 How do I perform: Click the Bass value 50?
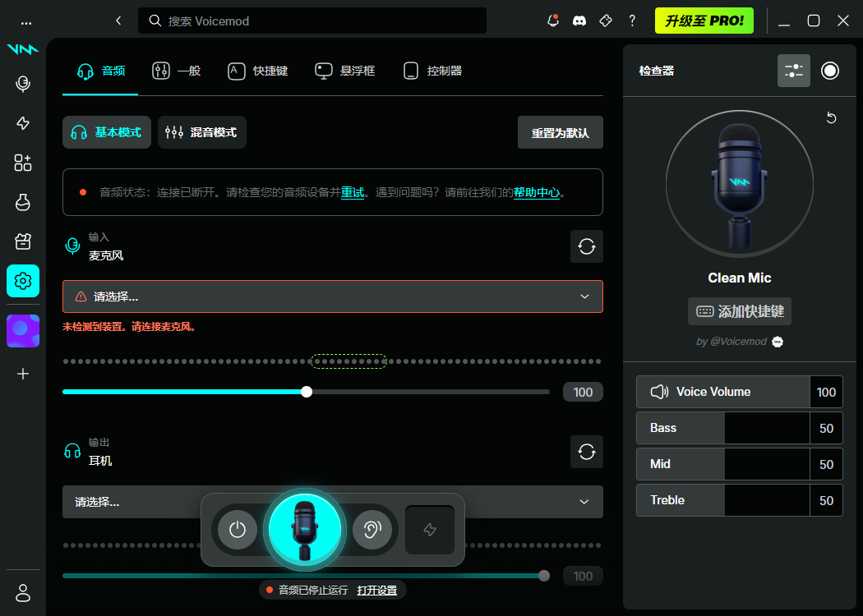(826, 428)
